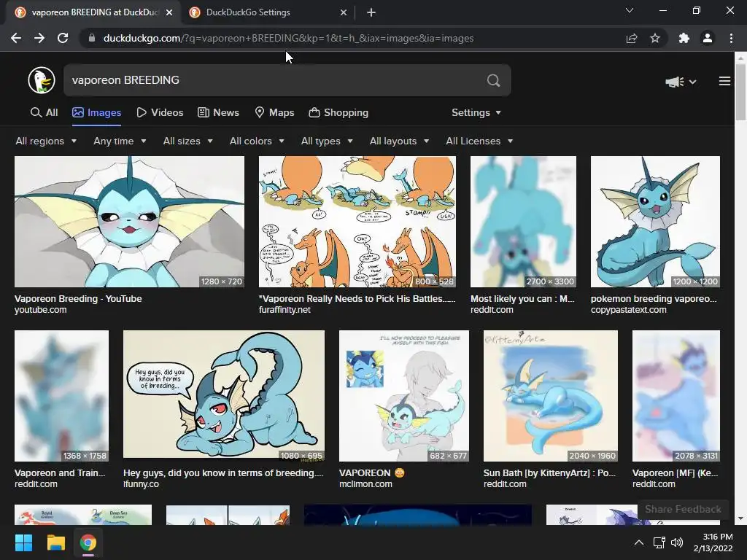Viewport: 747px width, 560px height.
Task: Reload the page with the refresh icon
Action: coord(63,38)
